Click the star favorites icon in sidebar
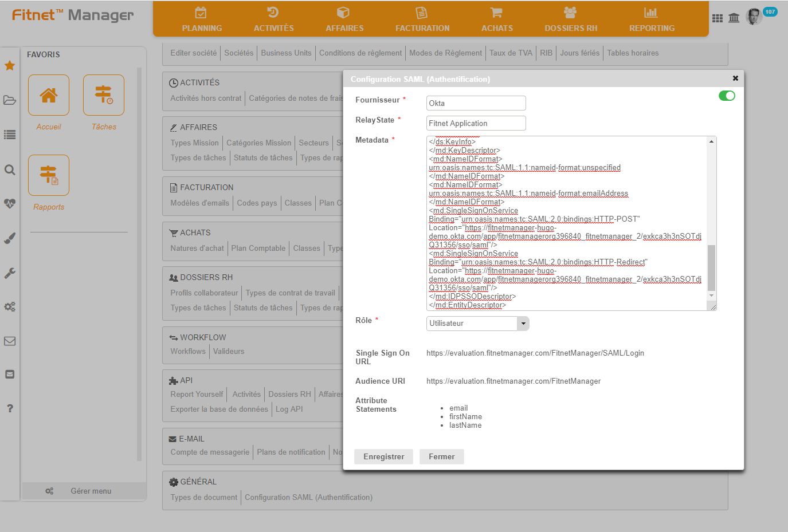 (10, 66)
